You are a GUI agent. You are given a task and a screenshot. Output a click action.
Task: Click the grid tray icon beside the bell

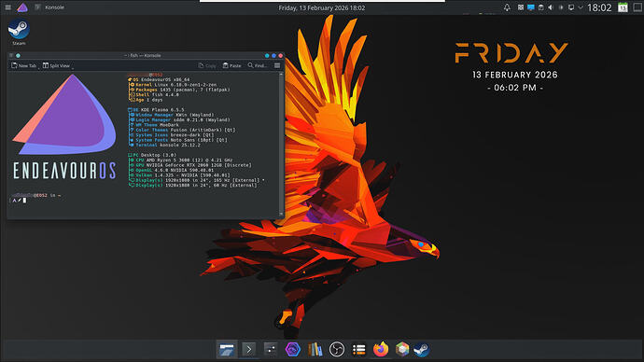tap(521, 7)
